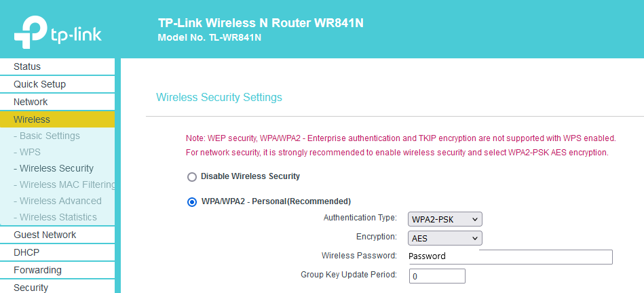Open the DHCP menu item
The height and width of the screenshot is (293, 644).
click(x=57, y=252)
